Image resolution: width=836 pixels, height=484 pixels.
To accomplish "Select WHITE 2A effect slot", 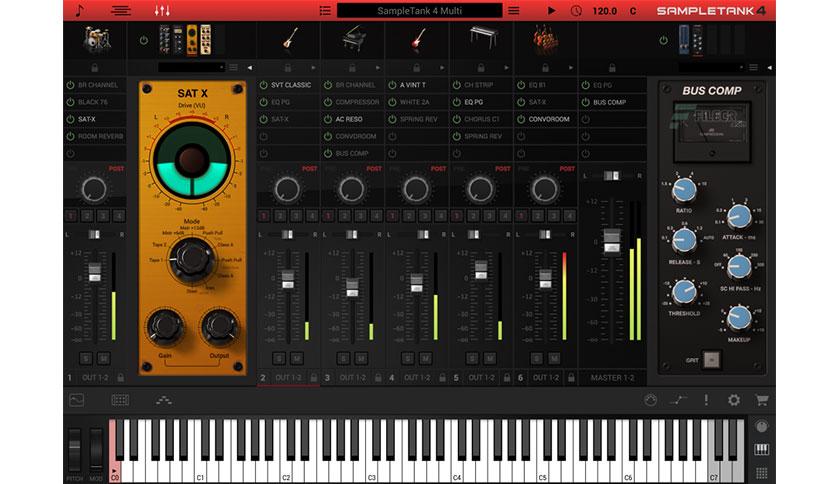I will 417,102.
